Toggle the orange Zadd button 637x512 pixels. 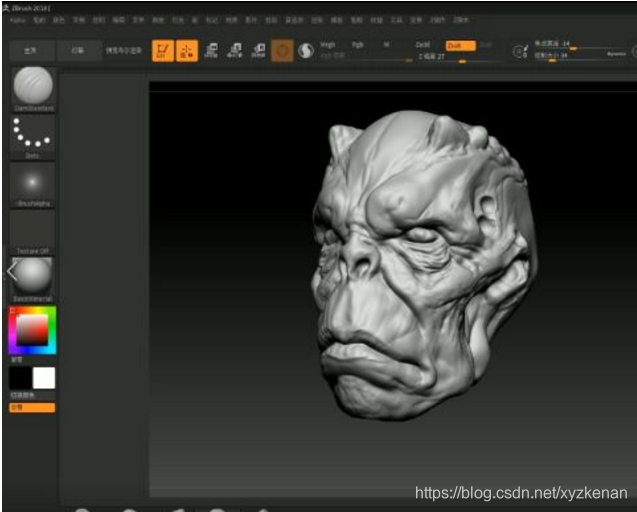point(460,46)
